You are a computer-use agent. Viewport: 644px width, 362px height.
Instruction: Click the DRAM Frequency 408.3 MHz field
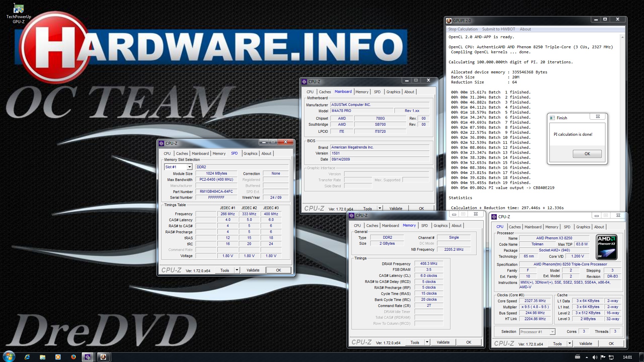[x=429, y=264]
